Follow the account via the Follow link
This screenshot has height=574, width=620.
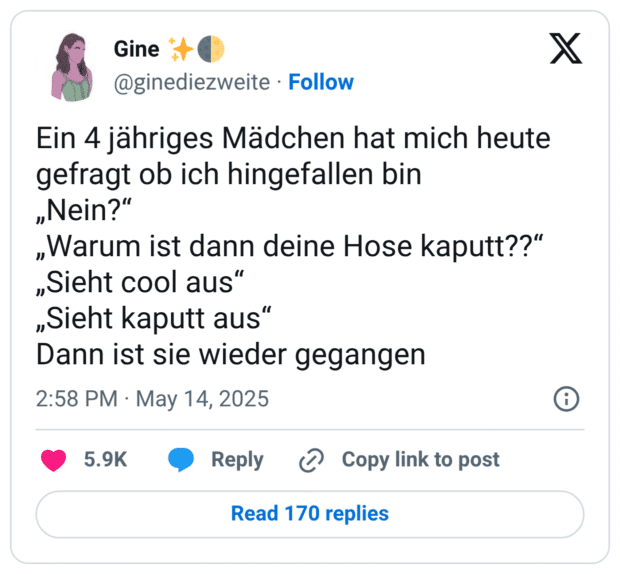click(x=320, y=82)
